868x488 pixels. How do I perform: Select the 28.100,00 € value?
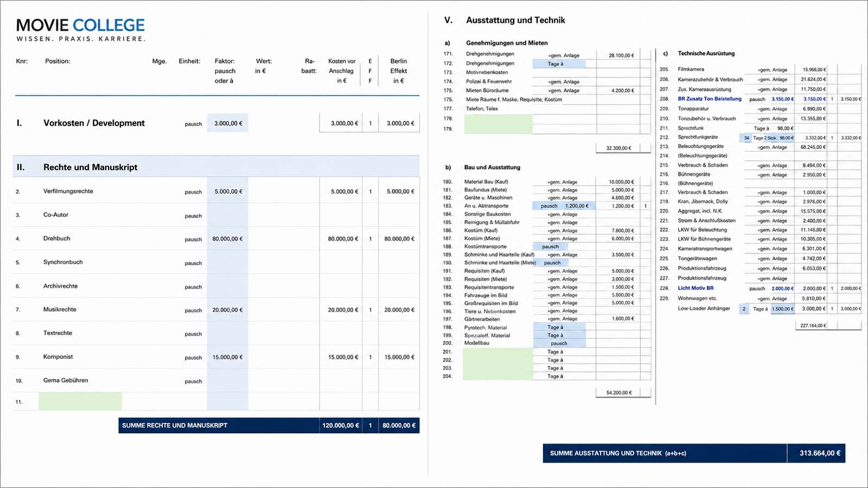coord(621,55)
